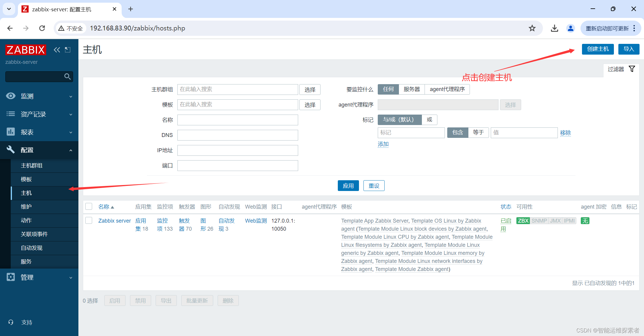644x336 pixels.
Task: Reload the page with refresh icon
Action: (x=42, y=28)
